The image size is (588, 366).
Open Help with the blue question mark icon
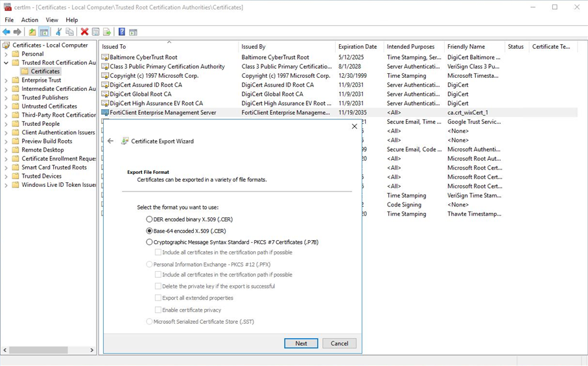[x=122, y=32]
